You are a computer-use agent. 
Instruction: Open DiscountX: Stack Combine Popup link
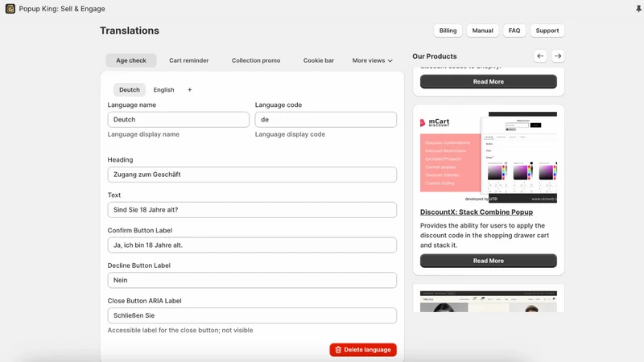[x=477, y=212]
